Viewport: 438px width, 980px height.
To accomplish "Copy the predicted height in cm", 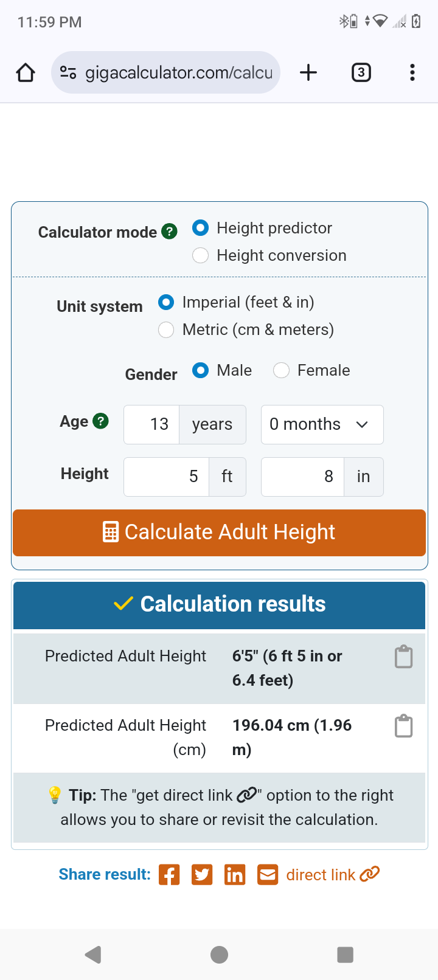I will (x=403, y=726).
